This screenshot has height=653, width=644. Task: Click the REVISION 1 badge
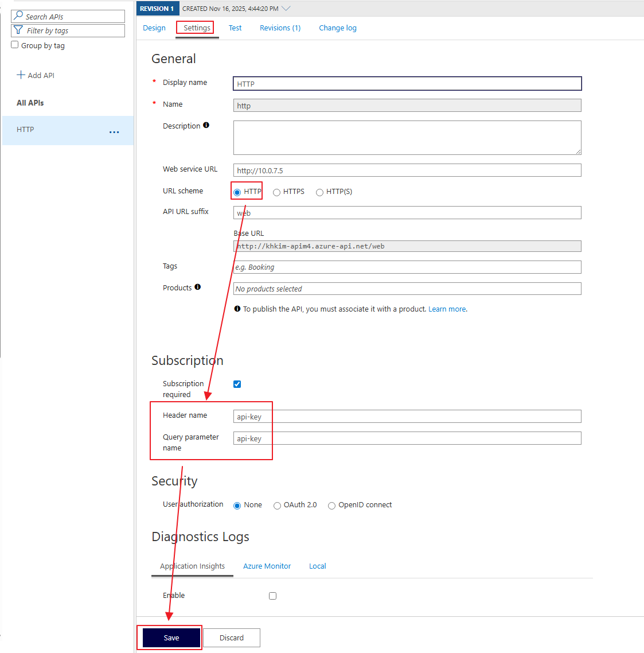coord(157,9)
